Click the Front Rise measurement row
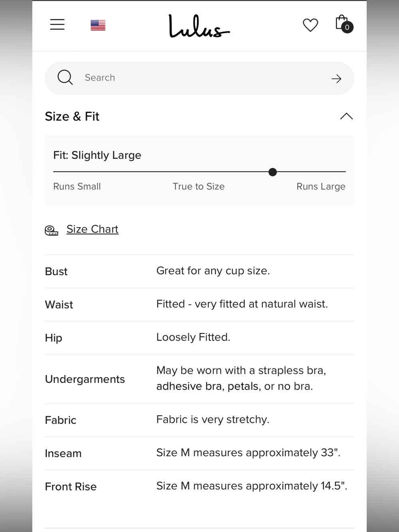Viewport: 399px width, 532px height. 199,486
